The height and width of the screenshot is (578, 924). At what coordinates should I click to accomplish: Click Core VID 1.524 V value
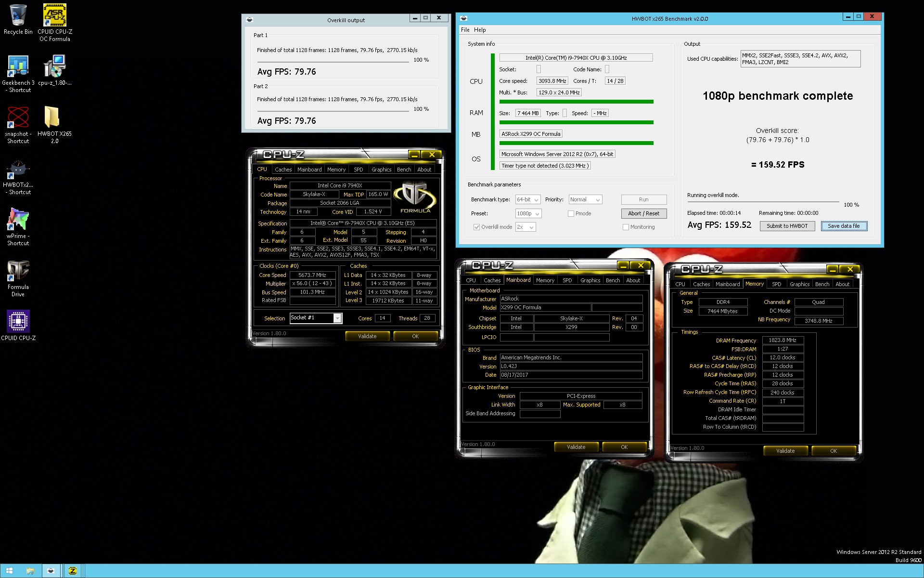[373, 211]
